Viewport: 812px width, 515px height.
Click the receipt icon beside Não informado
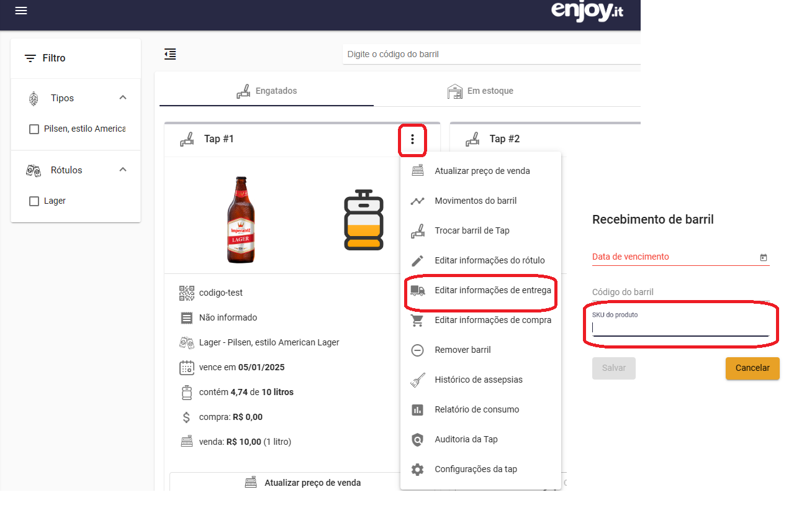coord(187,318)
